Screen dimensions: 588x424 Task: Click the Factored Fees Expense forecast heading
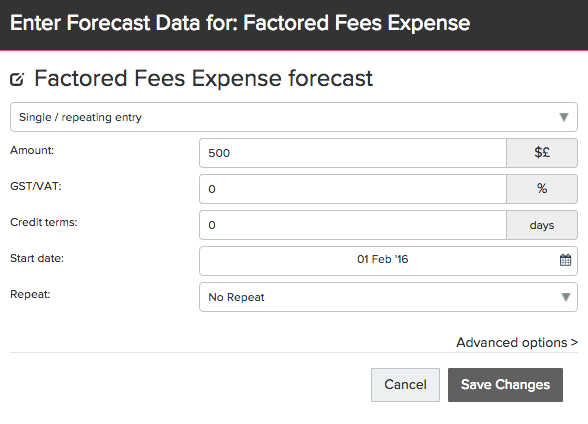click(204, 78)
